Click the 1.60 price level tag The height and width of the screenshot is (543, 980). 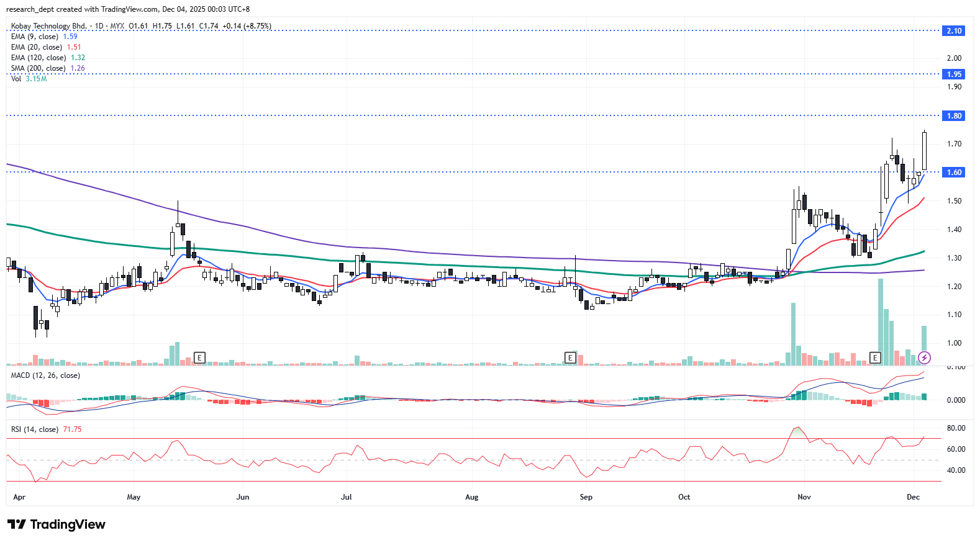(953, 173)
